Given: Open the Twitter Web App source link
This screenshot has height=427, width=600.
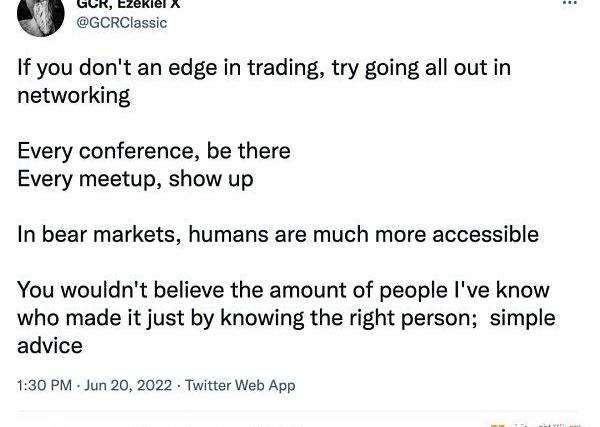Looking at the screenshot, I should click(x=240, y=385).
